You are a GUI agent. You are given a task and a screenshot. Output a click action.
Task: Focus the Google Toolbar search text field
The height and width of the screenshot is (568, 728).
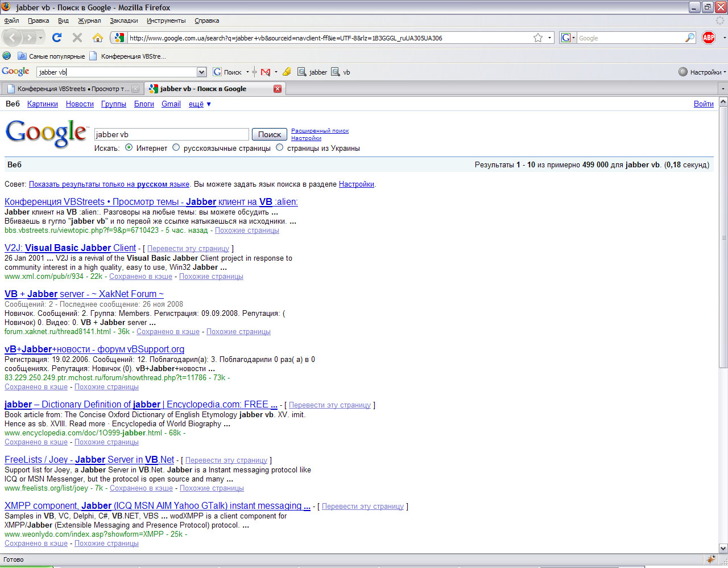[x=117, y=72]
